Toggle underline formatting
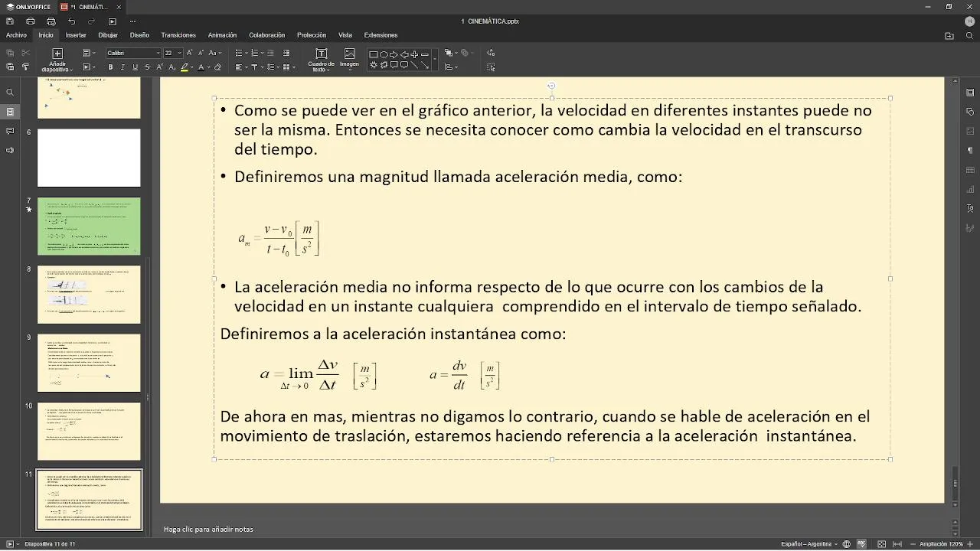Image resolution: width=980 pixels, height=551 pixels. point(136,67)
